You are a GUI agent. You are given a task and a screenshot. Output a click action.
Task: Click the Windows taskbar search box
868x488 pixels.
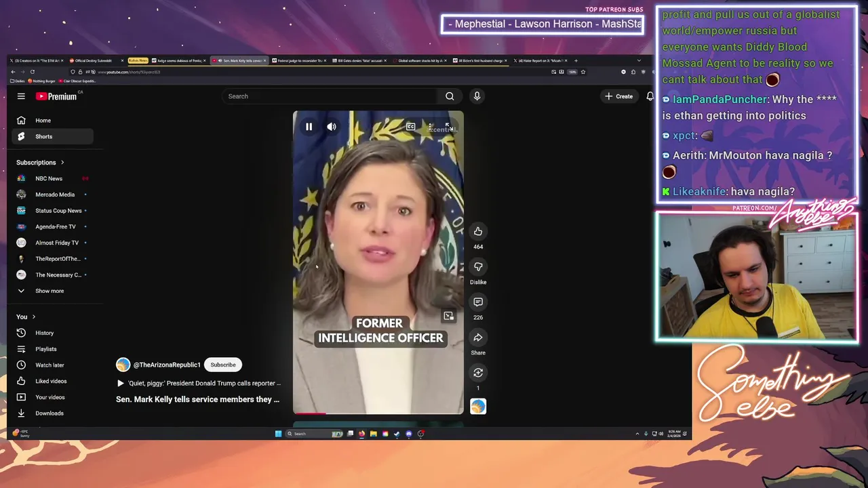point(315,434)
